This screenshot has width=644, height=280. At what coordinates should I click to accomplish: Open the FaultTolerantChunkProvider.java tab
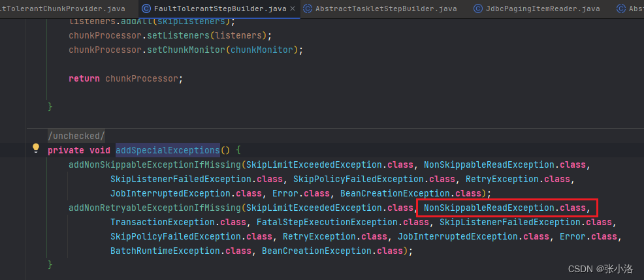click(63, 8)
